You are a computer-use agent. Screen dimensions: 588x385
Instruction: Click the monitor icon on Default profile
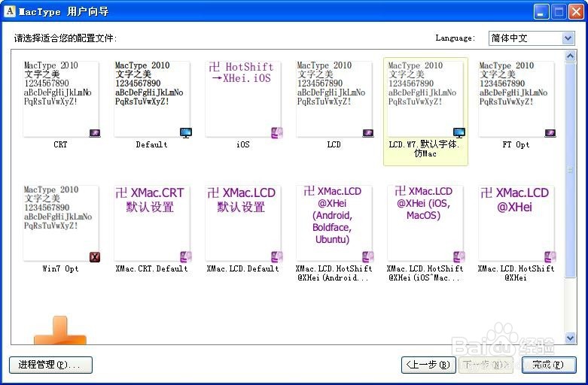(x=186, y=132)
